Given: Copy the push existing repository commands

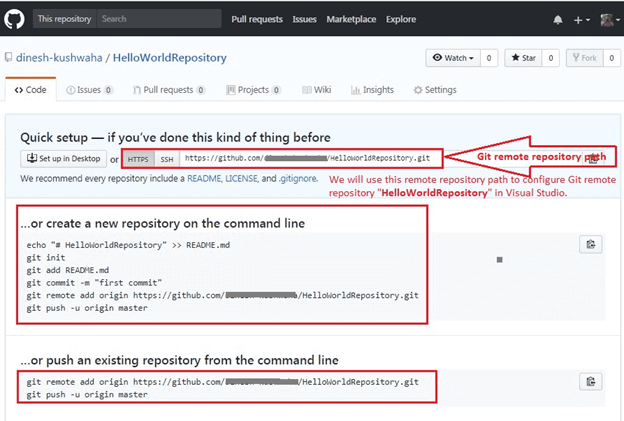Looking at the screenshot, I should coord(591,382).
